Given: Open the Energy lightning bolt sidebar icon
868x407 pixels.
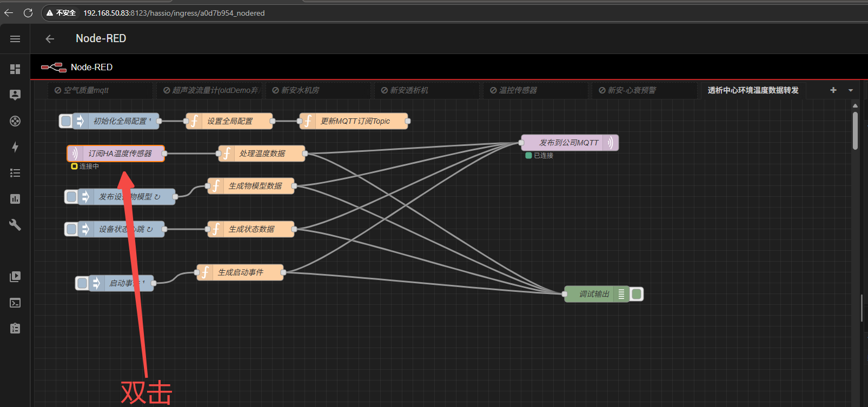Looking at the screenshot, I should [15, 147].
